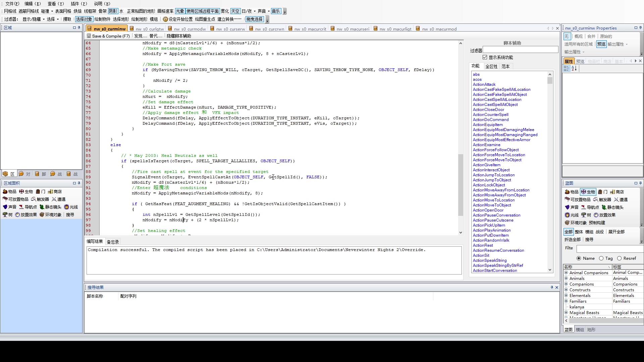
Task: Click 隐藏脚本辅助 button
Action: [179, 36]
